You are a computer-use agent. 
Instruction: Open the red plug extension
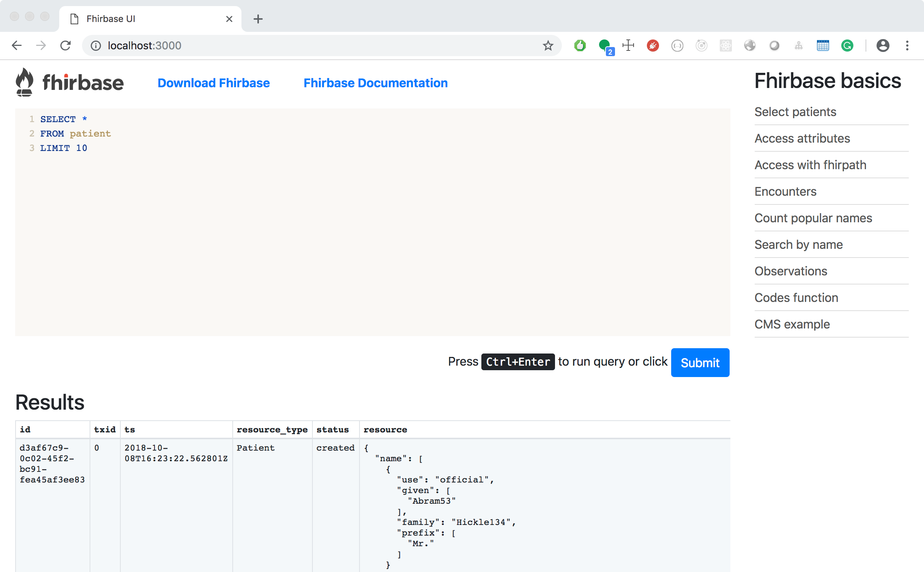click(653, 46)
